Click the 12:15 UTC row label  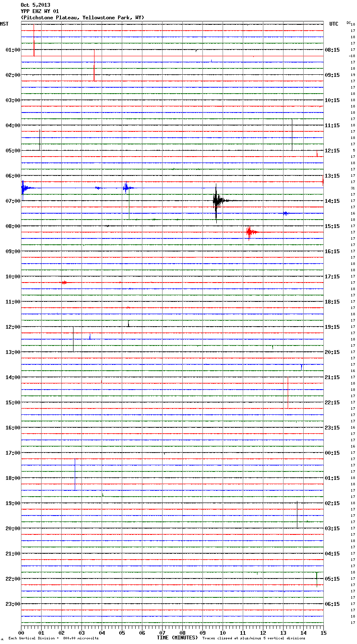pos(332,151)
